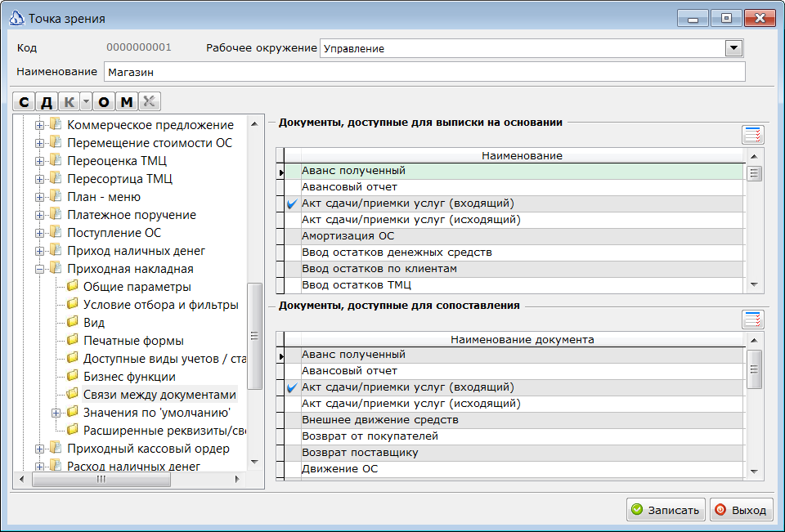Open the Рабочее окружение dropdown

click(734, 48)
